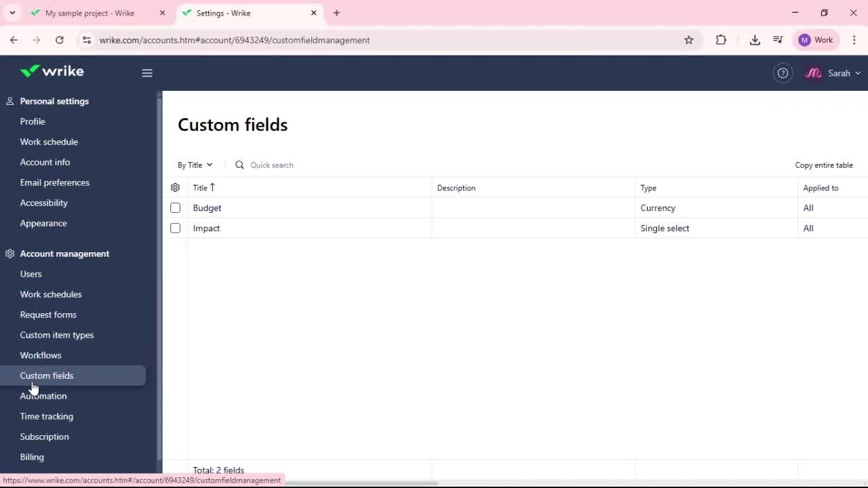Close the My sample project tab
This screenshot has width=868, height=488.
[162, 13]
